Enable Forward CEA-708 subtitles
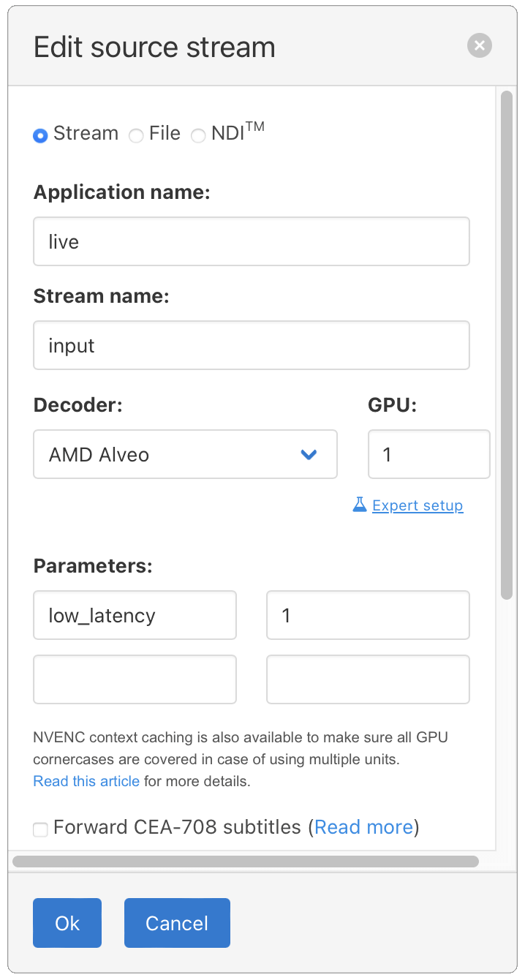 coord(40,829)
